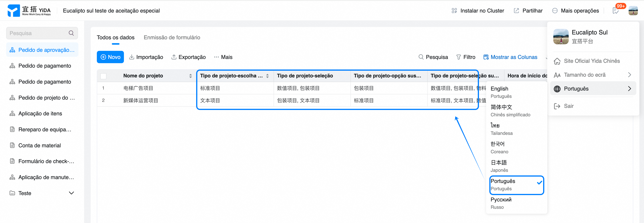Image resolution: width=644 pixels, height=223 pixels.
Task: Click the YiDA logo
Action: [29, 11]
